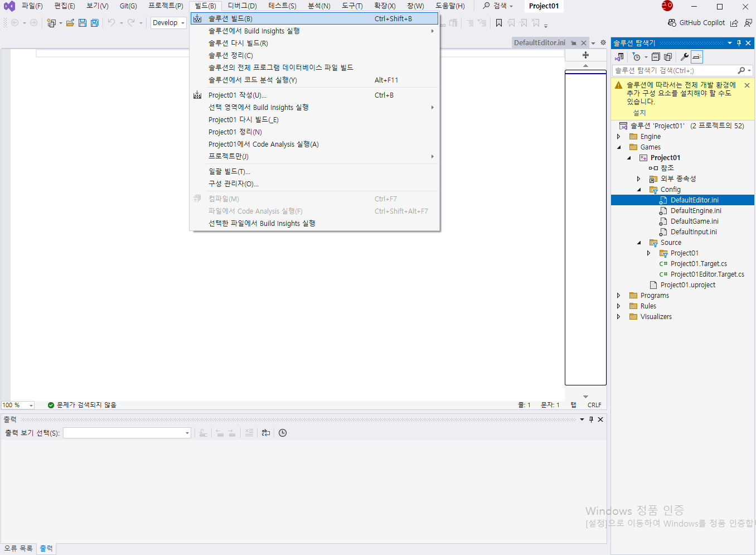This screenshot has height=555, width=756.
Task: Open the zoom level 100 % dropdown
Action: pos(18,405)
